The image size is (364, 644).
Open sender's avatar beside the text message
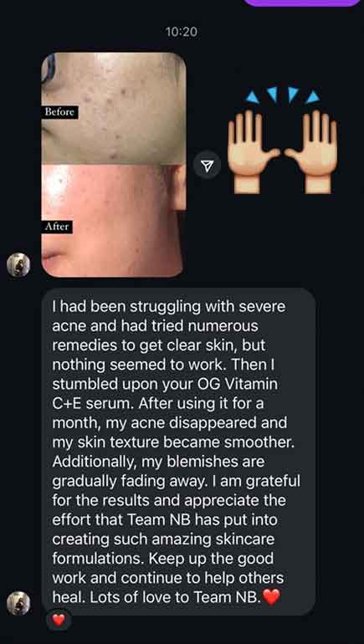(18, 603)
